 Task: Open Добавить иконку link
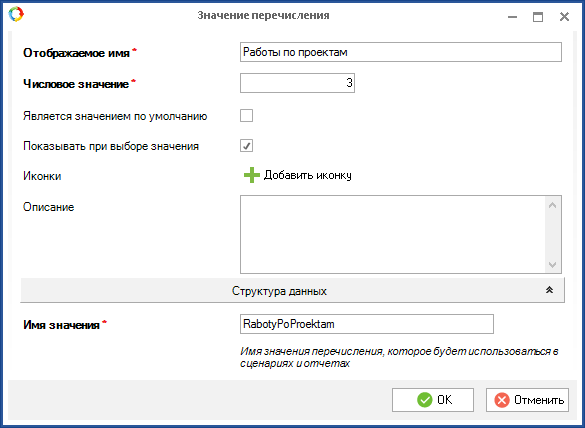[307, 175]
